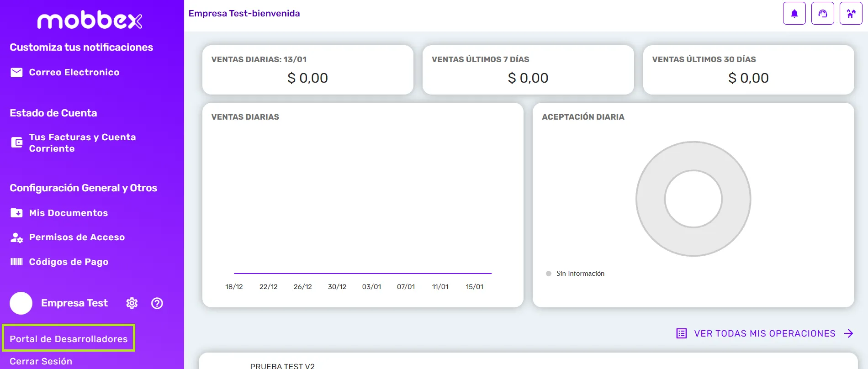Click the three-houses icon in header
The image size is (868, 369).
[x=851, y=13]
